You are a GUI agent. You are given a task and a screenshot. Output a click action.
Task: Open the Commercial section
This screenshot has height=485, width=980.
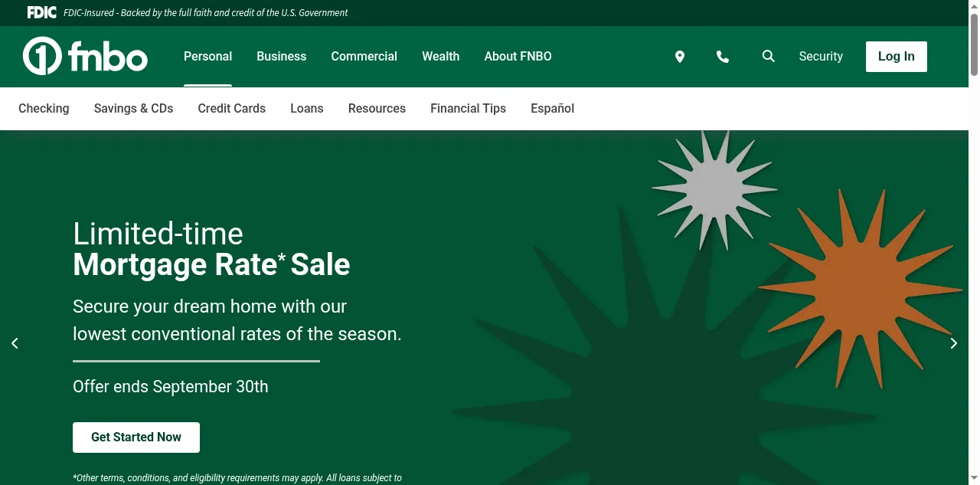coord(364,56)
